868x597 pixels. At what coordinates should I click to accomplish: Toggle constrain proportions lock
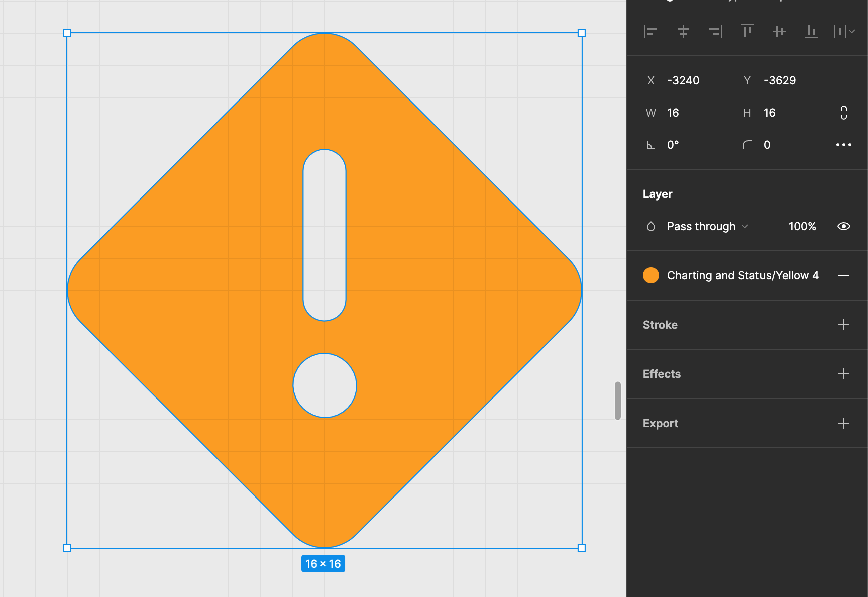pos(844,113)
